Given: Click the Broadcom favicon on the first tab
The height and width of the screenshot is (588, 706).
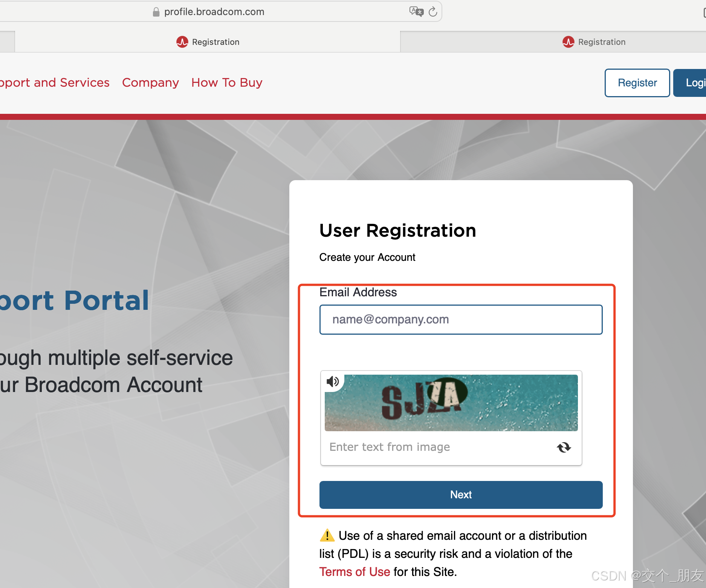Looking at the screenshot, I should pos(182,42).
